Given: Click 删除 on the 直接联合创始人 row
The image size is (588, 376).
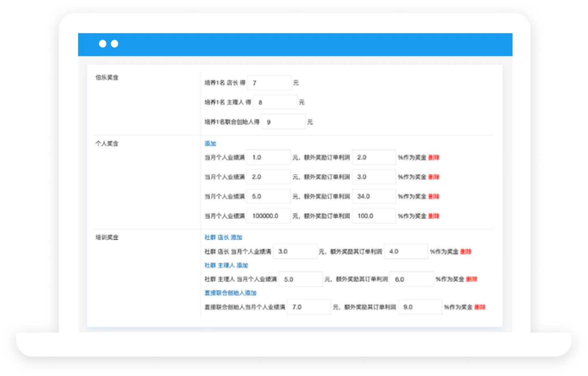Looking at the screenshot, I should pos(479,307).
